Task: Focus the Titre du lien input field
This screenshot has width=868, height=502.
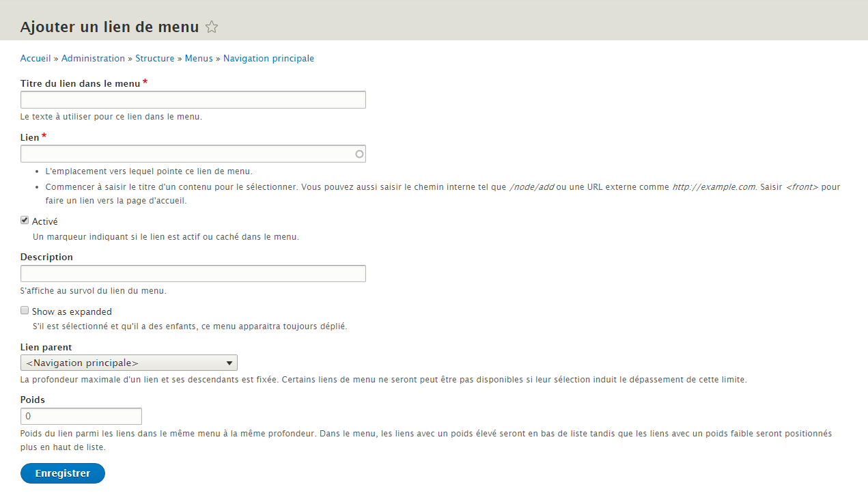Action: coord(193,100)
